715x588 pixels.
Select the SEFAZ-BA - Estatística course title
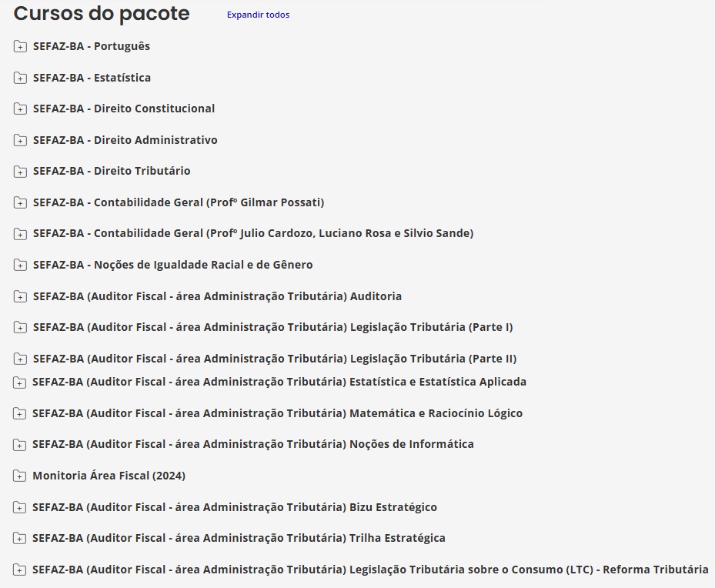[92, 78]
